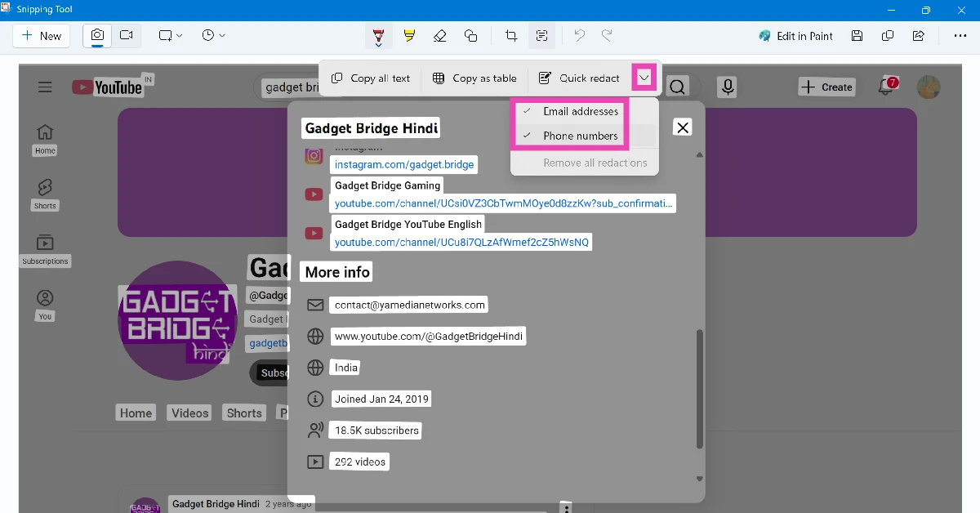The width and height of the screenshot is (980, 513).
Task: Open the See more options menu
Action: tap(960, 36)
